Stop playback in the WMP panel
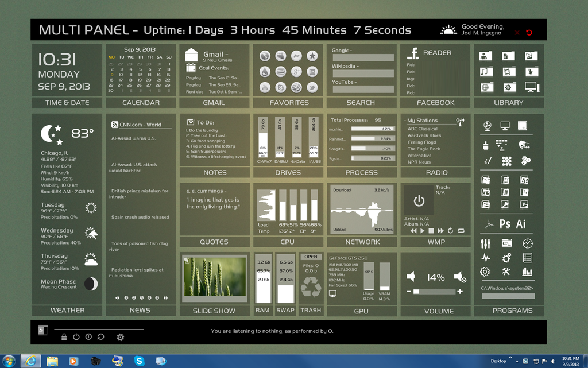The height and width of the screenshot is (368, 588). pos(431,231)
